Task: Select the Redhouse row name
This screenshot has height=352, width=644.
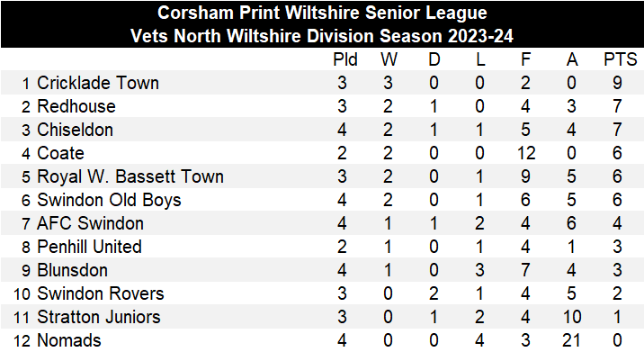Action: 76,106
